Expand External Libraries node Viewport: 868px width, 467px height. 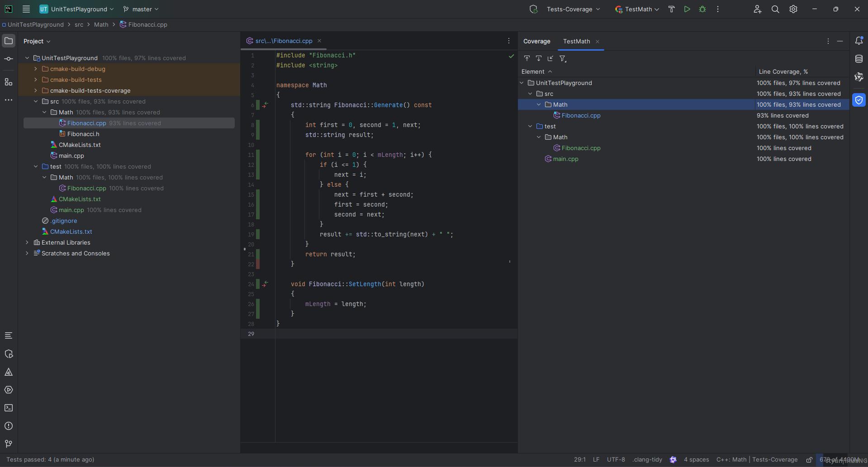tap(27, 242)
